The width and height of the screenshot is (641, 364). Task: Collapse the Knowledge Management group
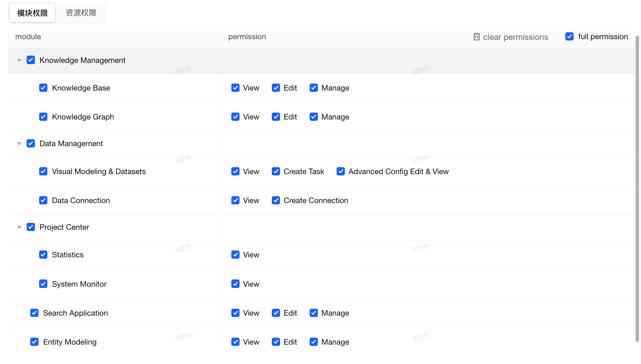[x=19, y=60]
